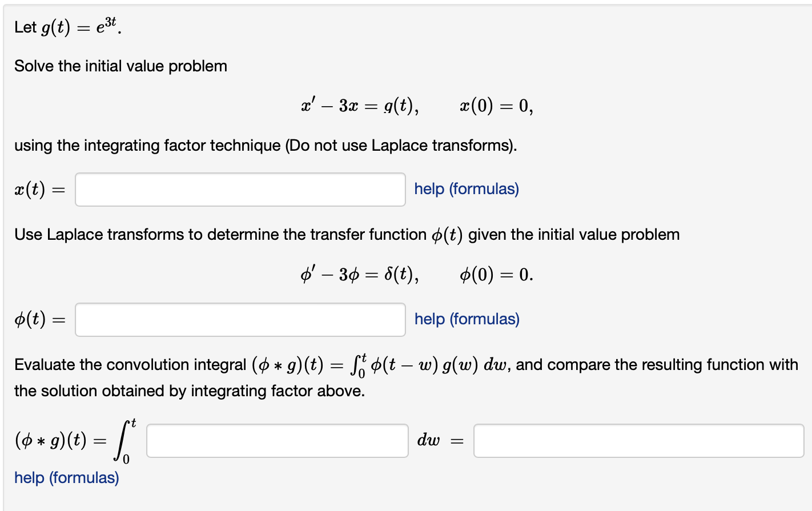This screenshot has height=511, width=812.
Task: Click inside the integrating factor solution field
Action: pyautogui.click(x=240, y=189)
